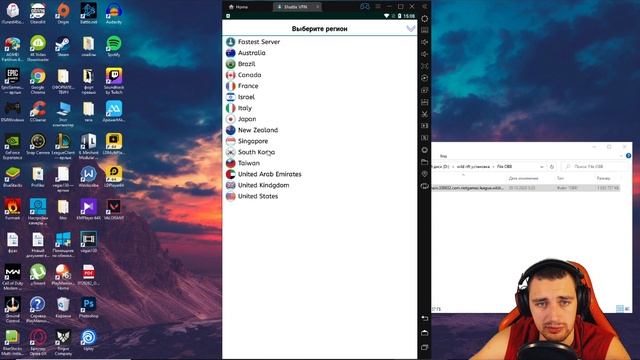Open virtual location pin in sidebar
640x360 pixels.
(424, 174)
